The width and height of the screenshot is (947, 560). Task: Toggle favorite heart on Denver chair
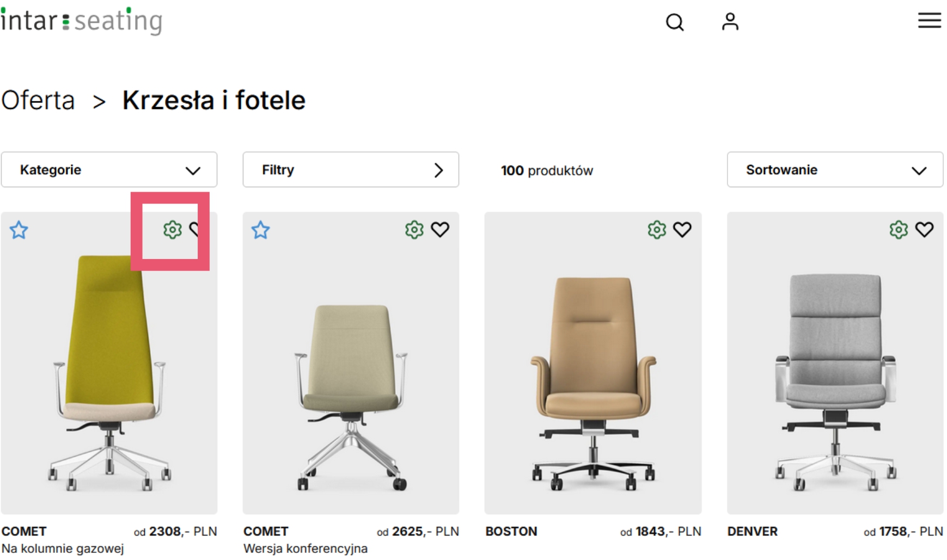pyautogui.click(x=924, y=230)
